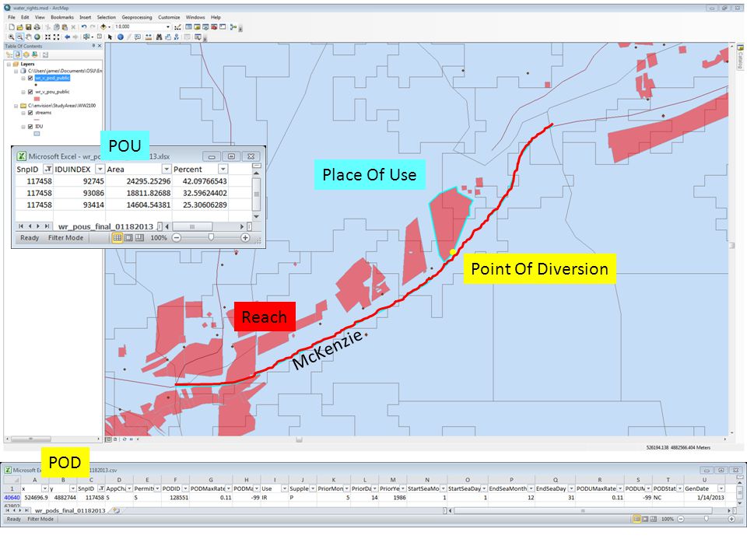Select Page Layout view in POU Excel window

[x=128, y=238]
